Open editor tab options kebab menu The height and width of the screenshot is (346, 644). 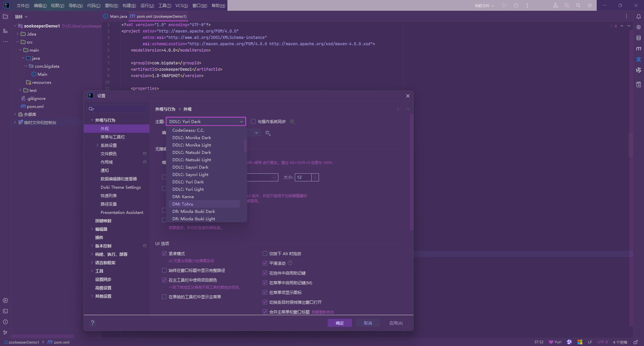tap(626, 16)
